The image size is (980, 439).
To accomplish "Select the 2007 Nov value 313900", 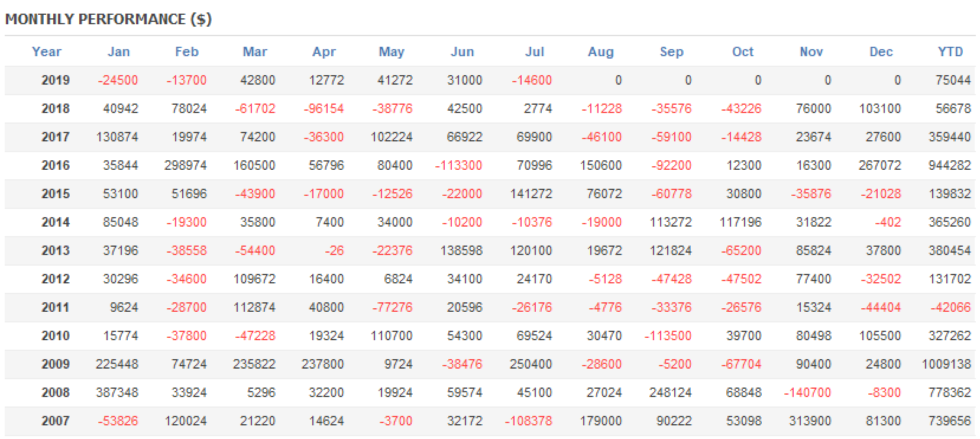I will click(x=810, y=421).
